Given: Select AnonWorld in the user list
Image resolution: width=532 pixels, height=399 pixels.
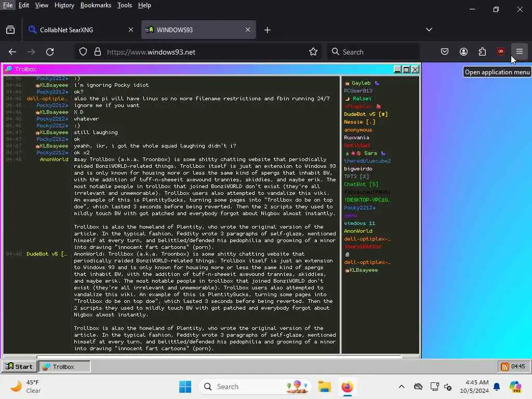Looking at the screenshot, I should [358, 231].
